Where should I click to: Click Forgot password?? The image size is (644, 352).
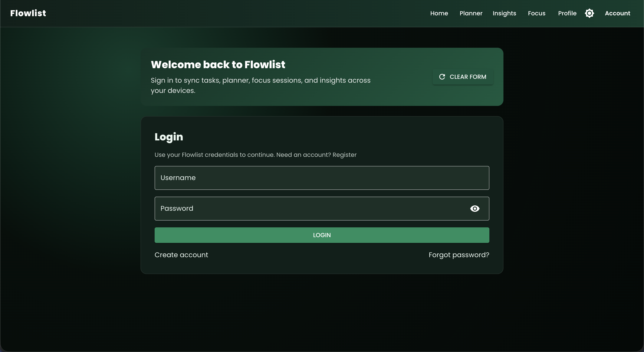click(459, 255)
